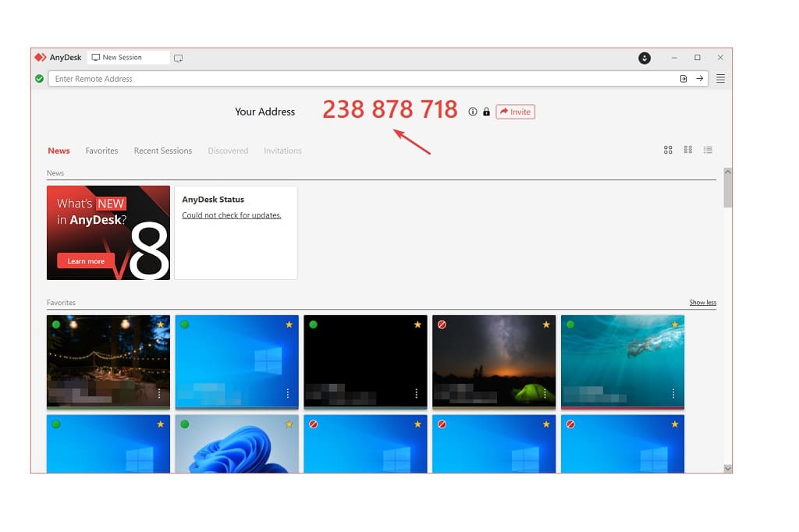The height and width of the screenshot is (532, 799).
Task: Open three-dot menu on the patio lights favorite
Action: click(x=159, y=393)
